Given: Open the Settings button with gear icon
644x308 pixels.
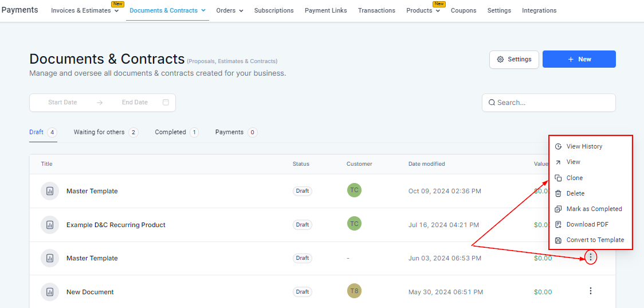Looking at the screenshot, I should click(514, 59).
